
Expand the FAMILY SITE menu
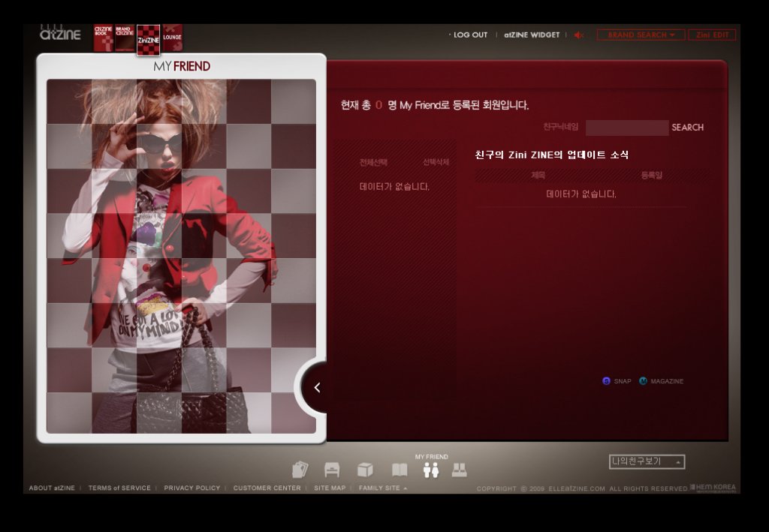pyautogui.click(x=383, y=488)
